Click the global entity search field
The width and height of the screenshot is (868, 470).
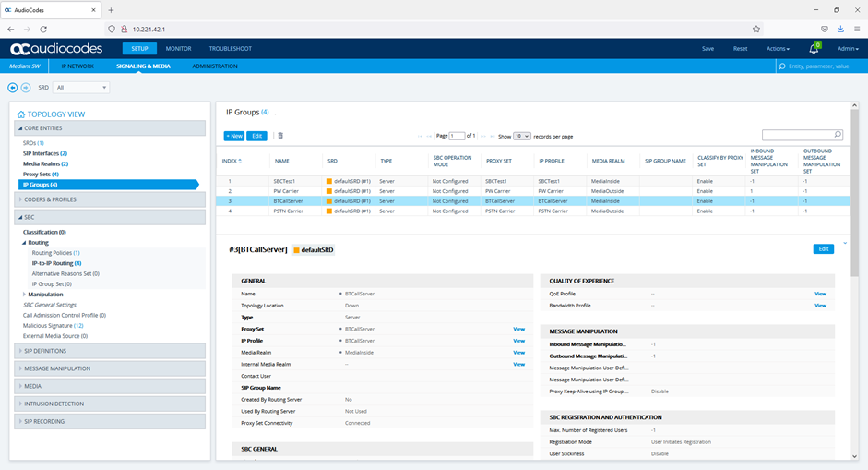(x=820, y=66)
